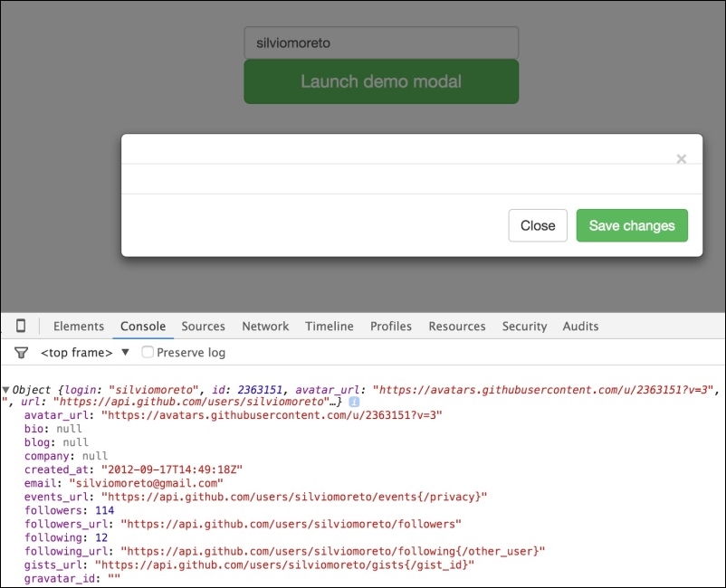Screen dimensions: 726x588
Task: Click the green Save changes button
Action: tap(632, 225)
